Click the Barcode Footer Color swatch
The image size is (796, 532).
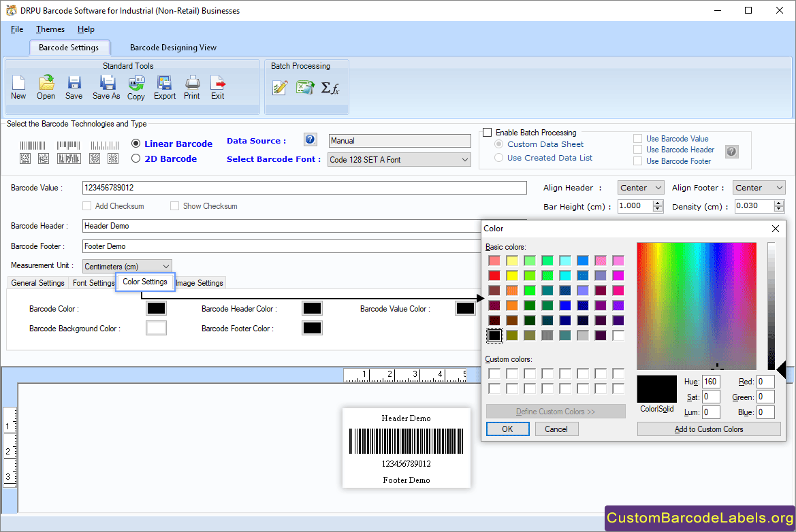(x=313, y=328)
